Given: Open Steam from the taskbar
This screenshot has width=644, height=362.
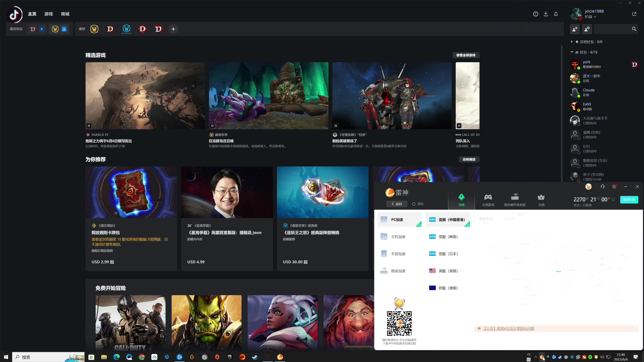Looking at the screenshot, I should [255, 357].
